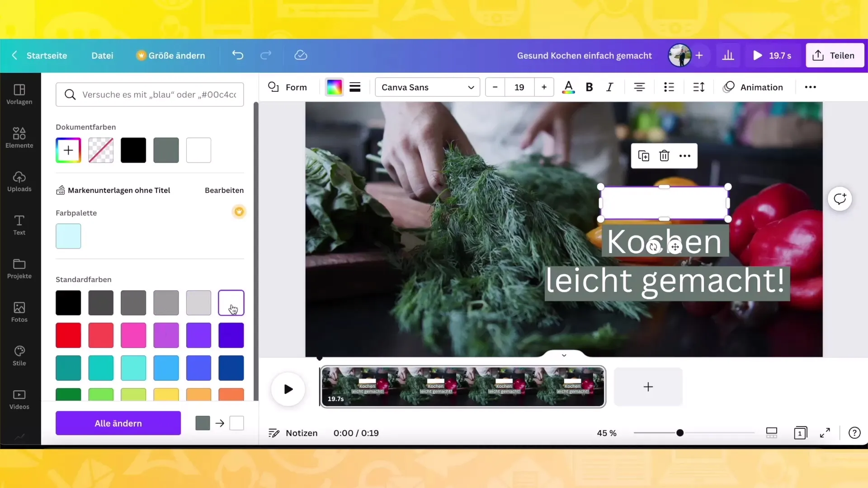
Task: Click the document title Gesund Kochen einfach gemacht
Action: tap(584, 56)
